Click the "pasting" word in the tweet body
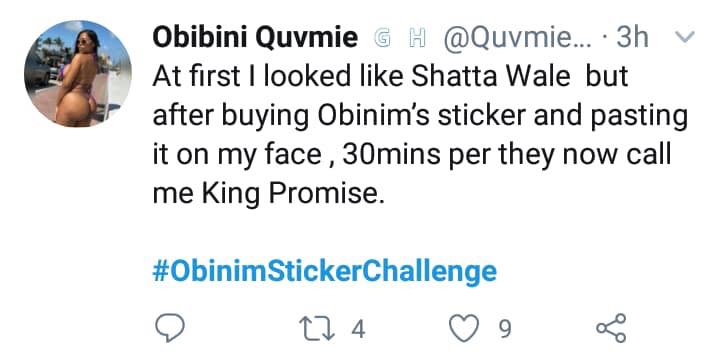 tap(639, 117)
